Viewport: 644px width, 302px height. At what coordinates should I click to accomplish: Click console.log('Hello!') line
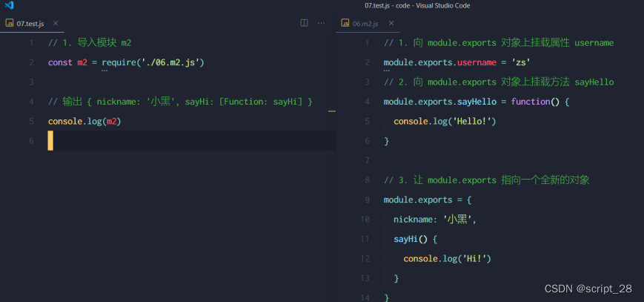pyautogui.click(x=445, y=122)
